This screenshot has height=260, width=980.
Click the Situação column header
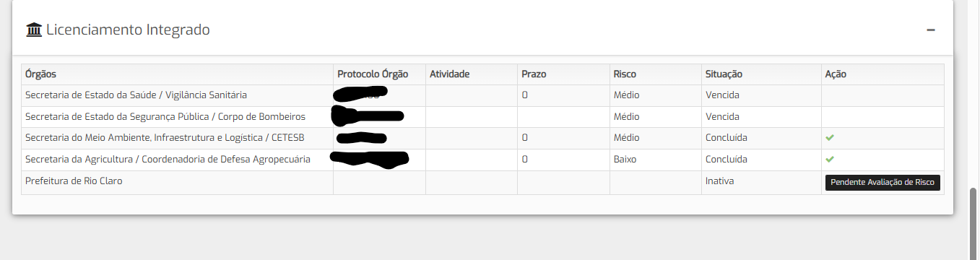pyautogui.click(x=724, y=74)
